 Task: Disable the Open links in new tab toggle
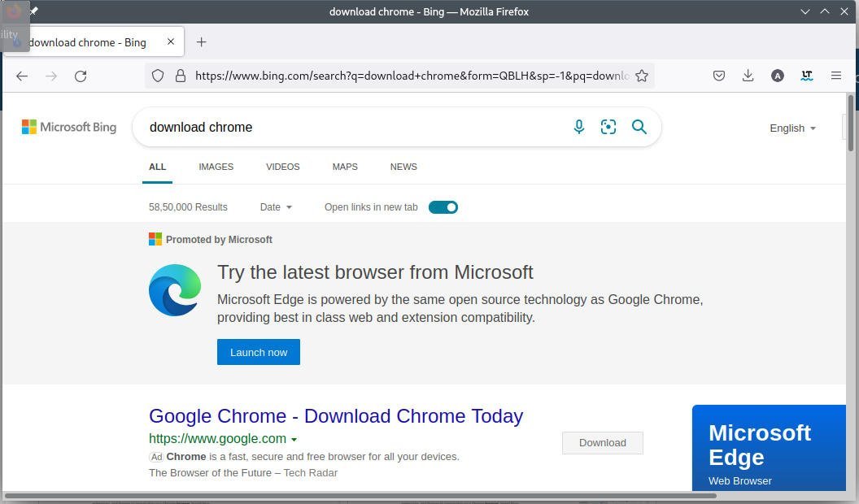pos(443,207)
